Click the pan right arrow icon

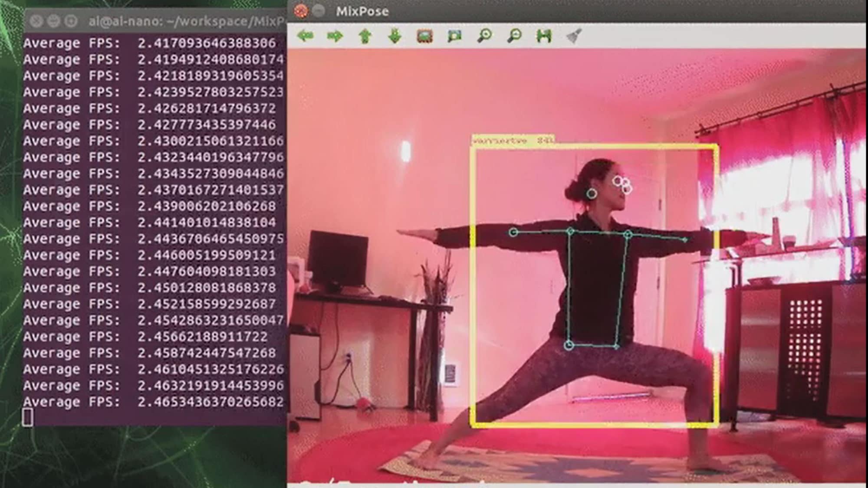pos(335,36)
